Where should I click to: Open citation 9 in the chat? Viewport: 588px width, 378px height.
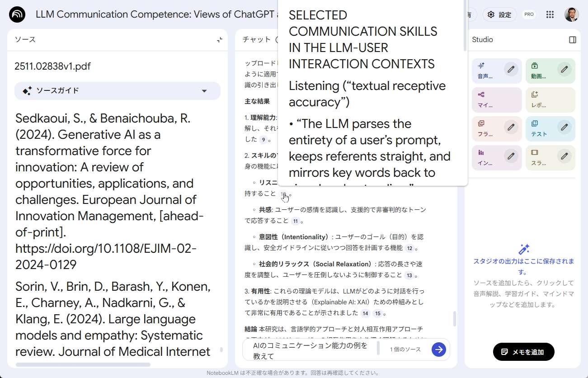coord(263,140)
